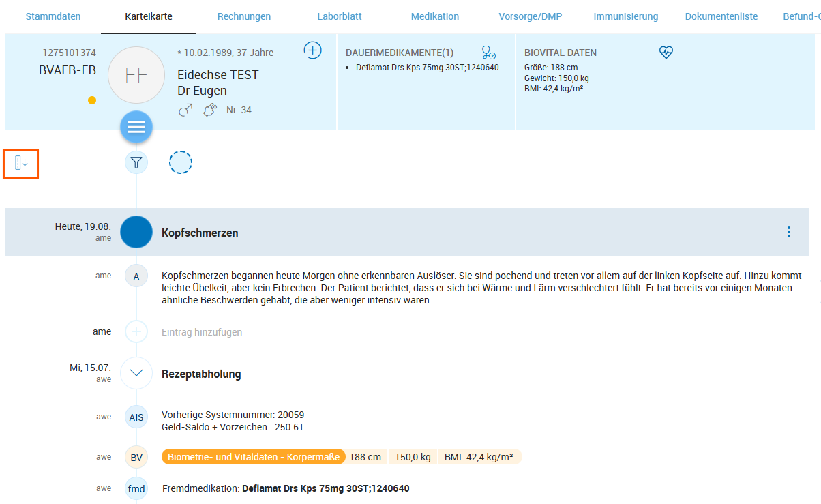Go to the Medikation tab

(435, 16)
